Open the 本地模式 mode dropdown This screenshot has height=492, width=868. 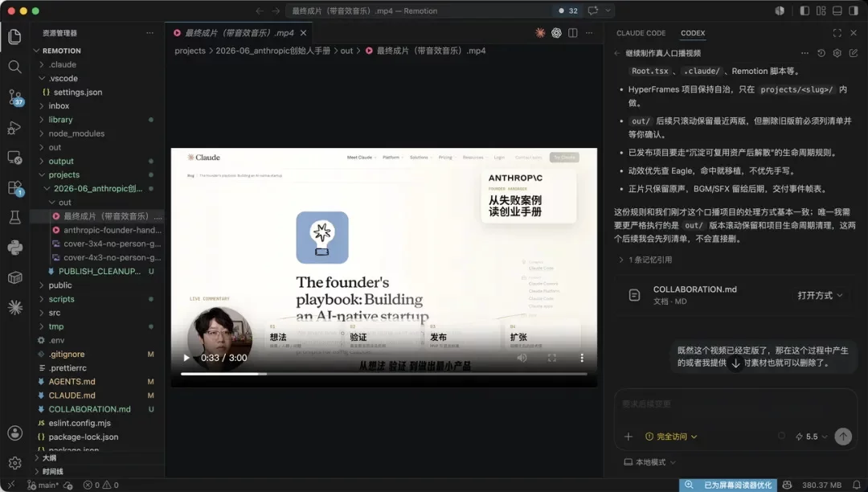click(x=650, y=462)
